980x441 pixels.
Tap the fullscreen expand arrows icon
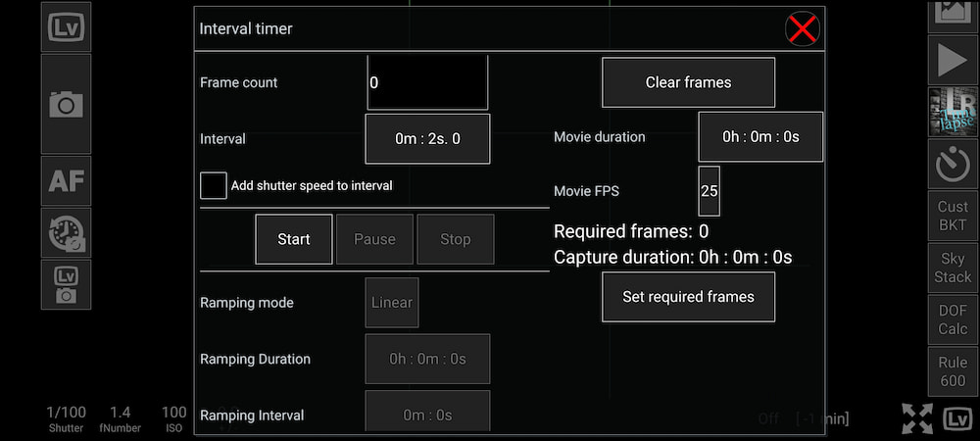(918, 418)
